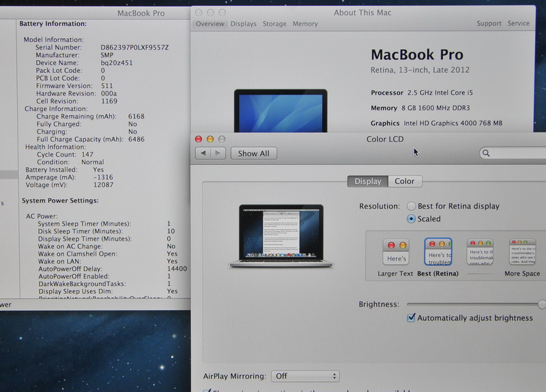Image resolution: width=546 pixels, height=392 pixels.
Task: Click the Service link in About This Mac
Action: pos(519,23)
